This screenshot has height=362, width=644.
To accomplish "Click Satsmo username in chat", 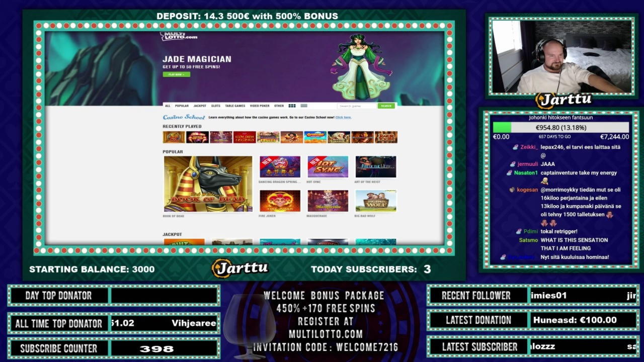I will pyautogui.click(x=528, y=240).
